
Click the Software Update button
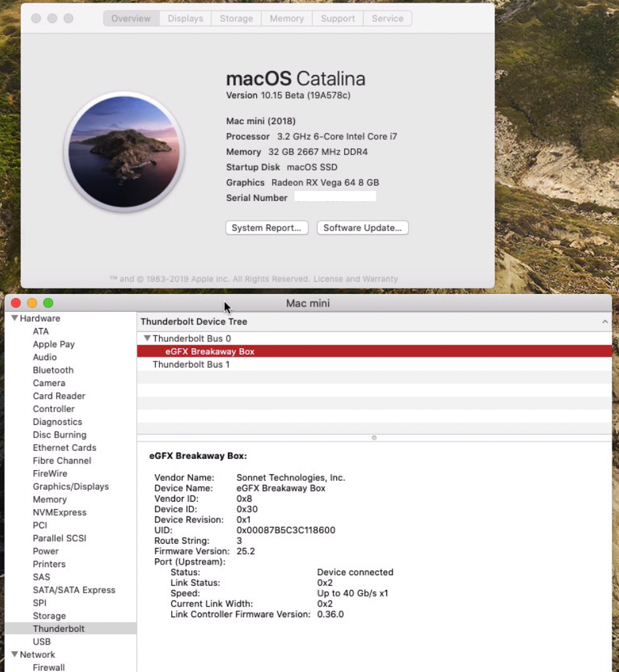point(362,228)
